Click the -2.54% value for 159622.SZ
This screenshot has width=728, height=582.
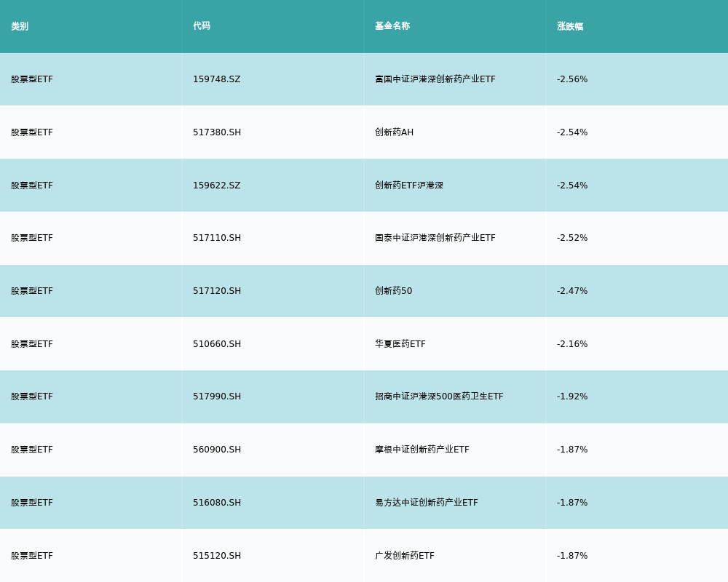[572, 186]
